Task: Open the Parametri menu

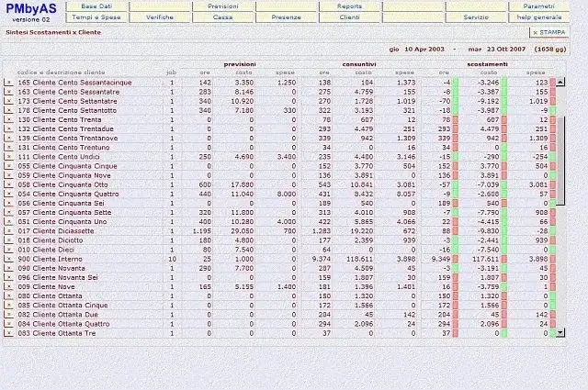Action: point(539,6)
